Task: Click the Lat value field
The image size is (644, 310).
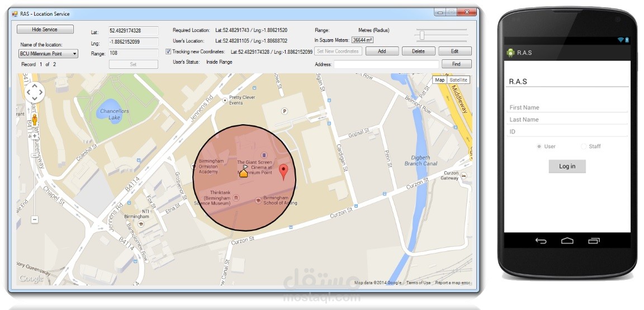Action: pos(134,31)
